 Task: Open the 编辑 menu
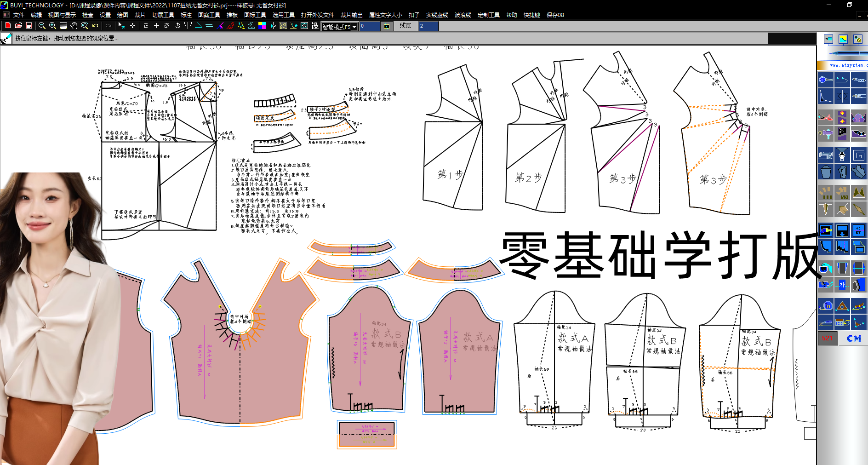(x=36, y=15)
